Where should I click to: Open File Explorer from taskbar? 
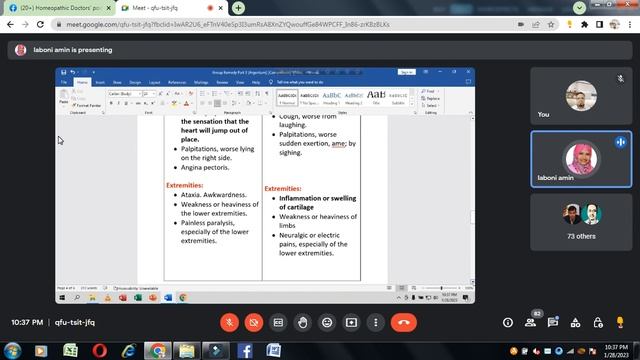tap(187, 351)
